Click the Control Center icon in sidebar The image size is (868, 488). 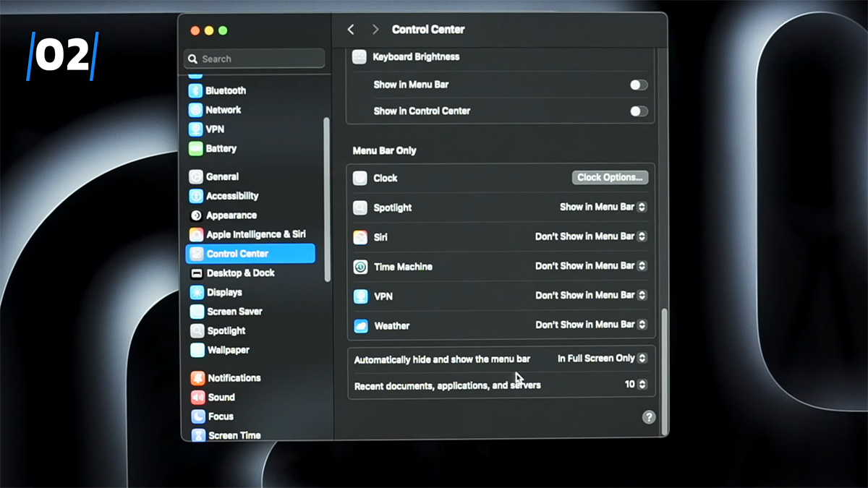click(x=196, y=254)
